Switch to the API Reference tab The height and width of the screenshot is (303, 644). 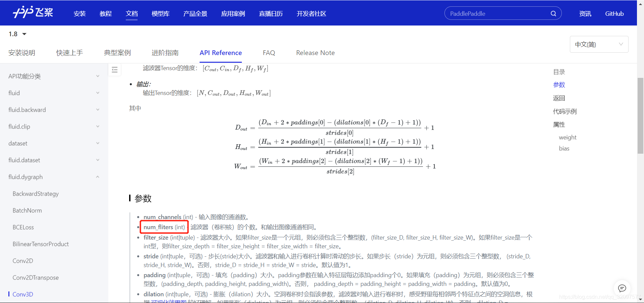point(221,53)
